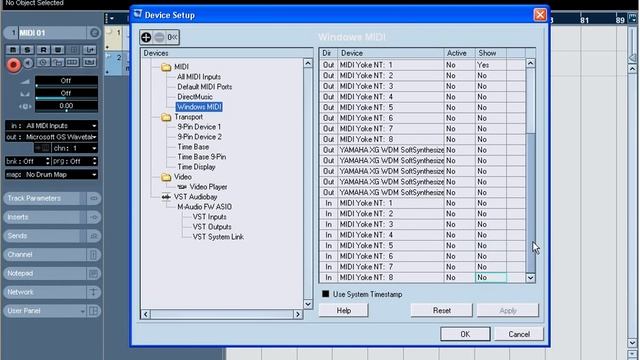Click the track lock icon in inspector
The width and height of the screenshot is (640, 360).
[x=58, y=62]
